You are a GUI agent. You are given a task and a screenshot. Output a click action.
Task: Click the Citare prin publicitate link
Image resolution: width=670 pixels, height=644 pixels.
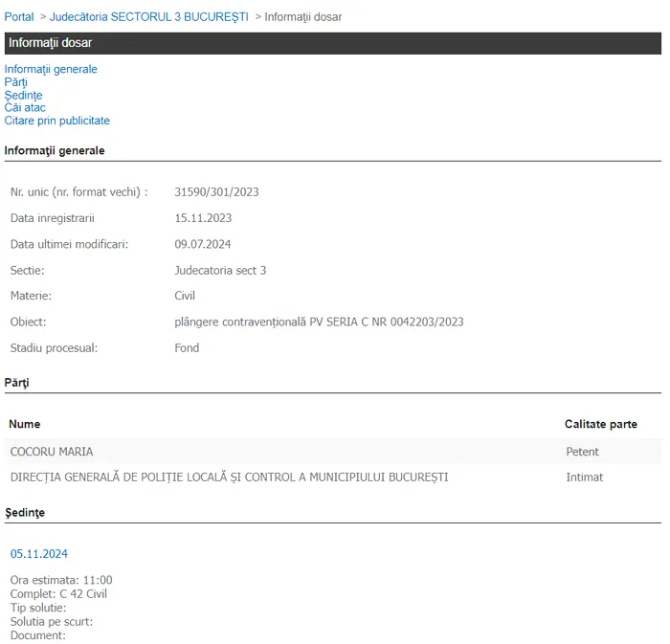coord(56,121)
